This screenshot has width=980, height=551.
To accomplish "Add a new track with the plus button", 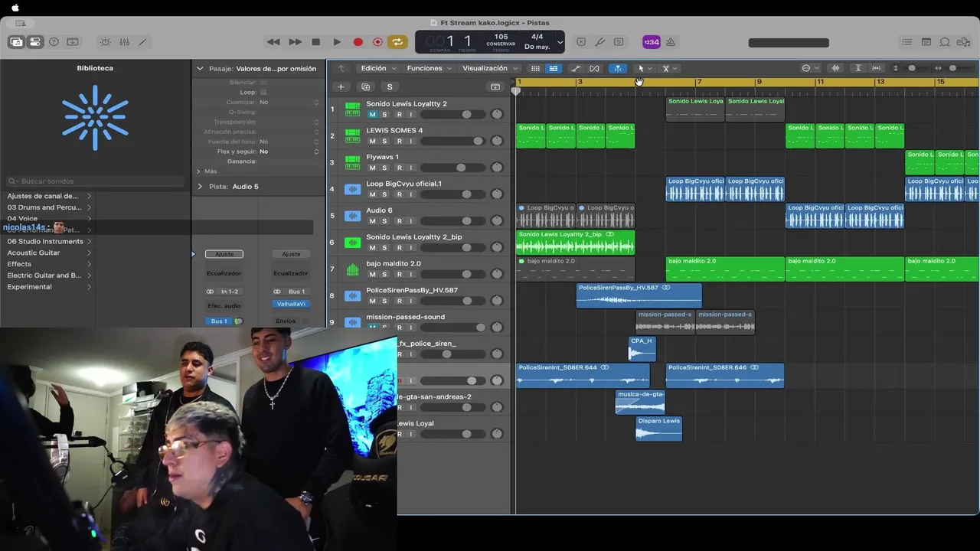I will [341, 87].
